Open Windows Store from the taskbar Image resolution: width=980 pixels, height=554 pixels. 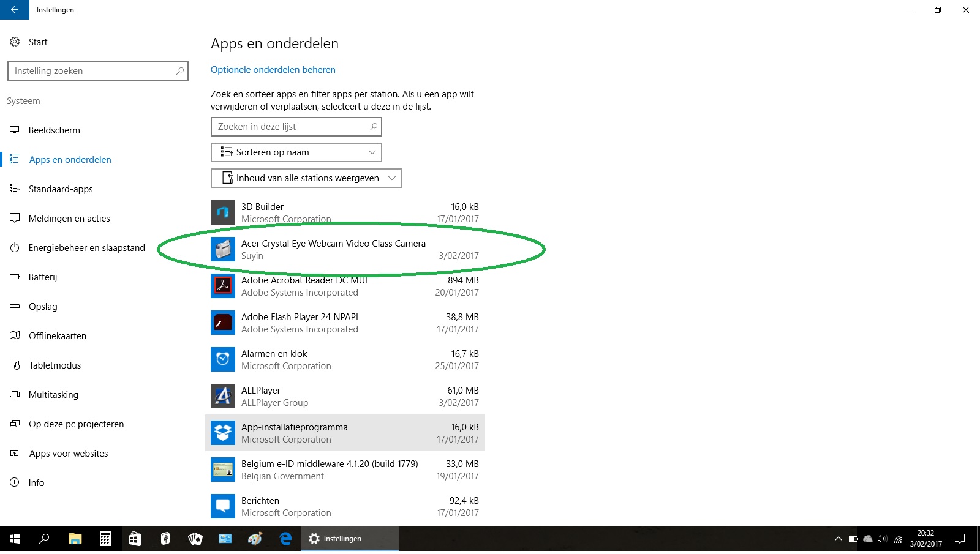click(x=135, y=539)
